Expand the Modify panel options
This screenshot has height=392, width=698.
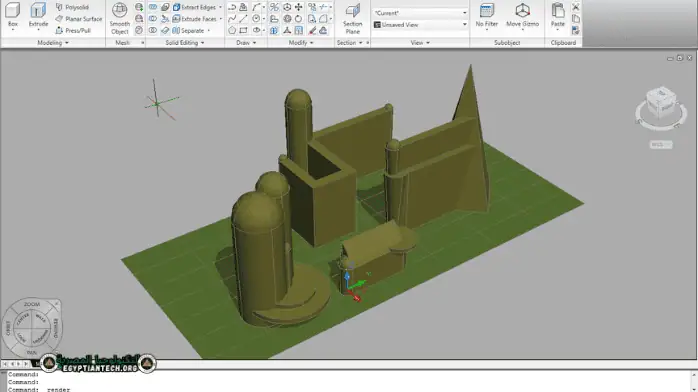coord(301,43)
